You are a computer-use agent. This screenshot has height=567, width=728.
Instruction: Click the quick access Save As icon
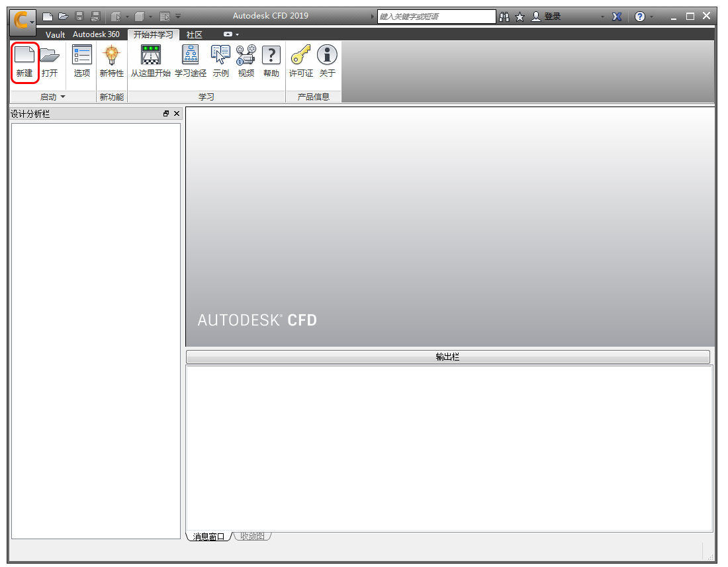(x=95, y=17)
